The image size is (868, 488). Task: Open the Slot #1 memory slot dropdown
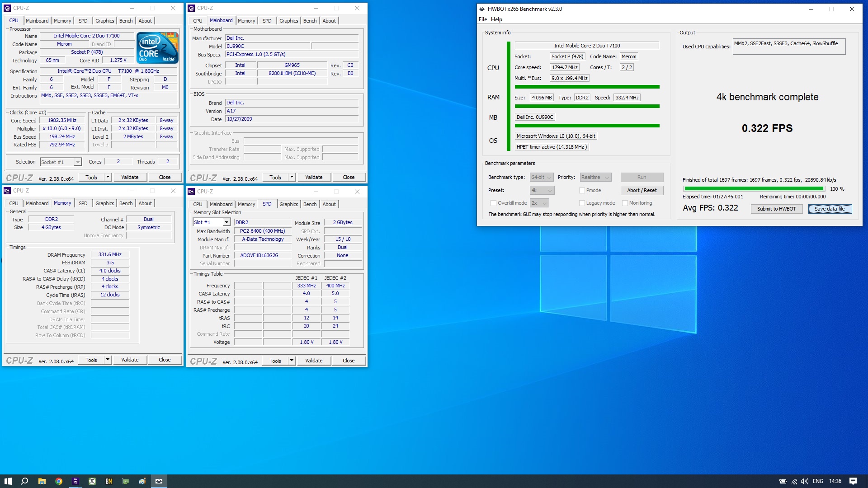click(x=212, y=222)
